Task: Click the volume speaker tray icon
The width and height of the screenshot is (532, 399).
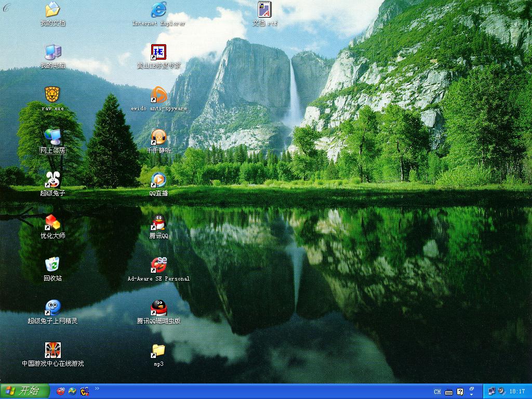Action: tap(501, 392)
